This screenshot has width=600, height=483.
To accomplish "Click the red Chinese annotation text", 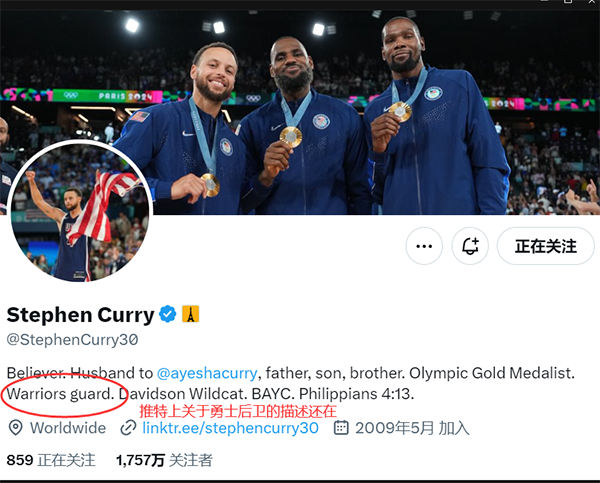I will 238,411.
